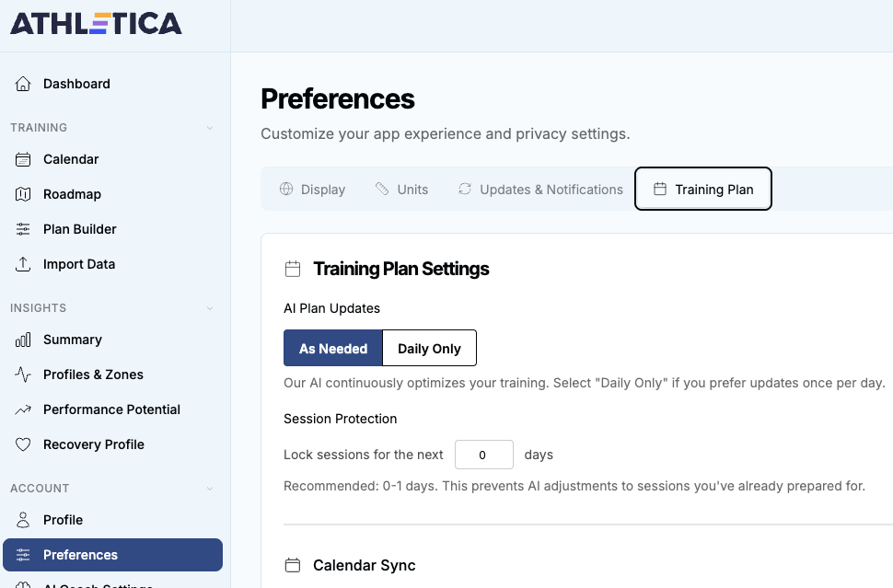Collapse the Insights section chevron
This screenshot has height=588, width=893.
(210, 308)
